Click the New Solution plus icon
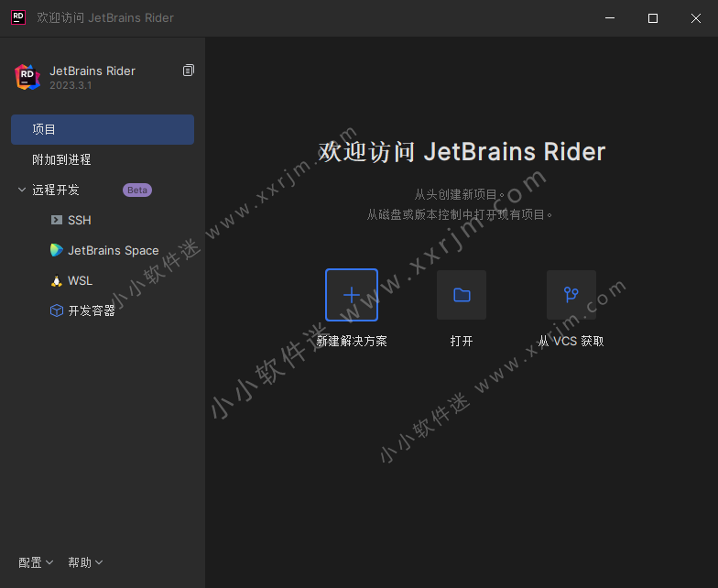718x588 pixels. [352, 295]
